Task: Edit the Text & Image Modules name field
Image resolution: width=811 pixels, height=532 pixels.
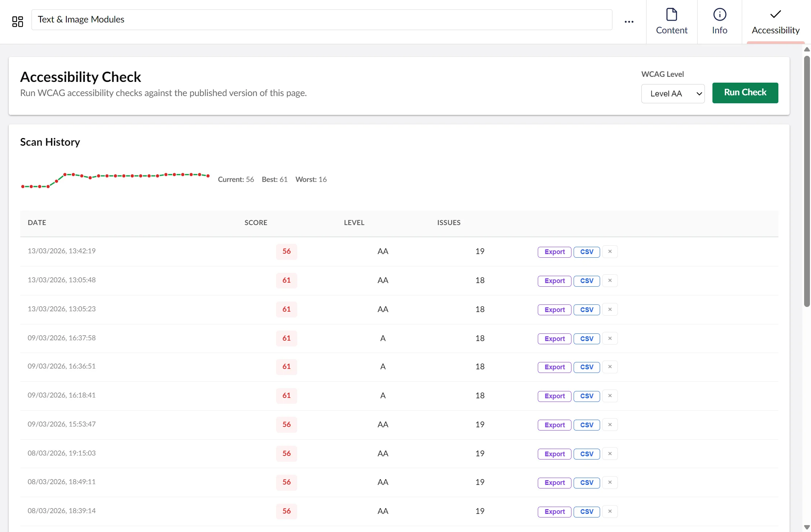Action: 322,20
